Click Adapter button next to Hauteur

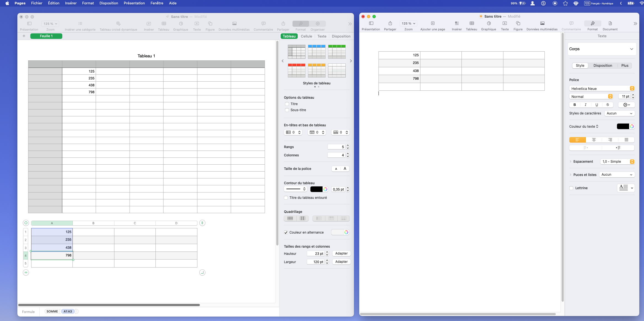341,253
